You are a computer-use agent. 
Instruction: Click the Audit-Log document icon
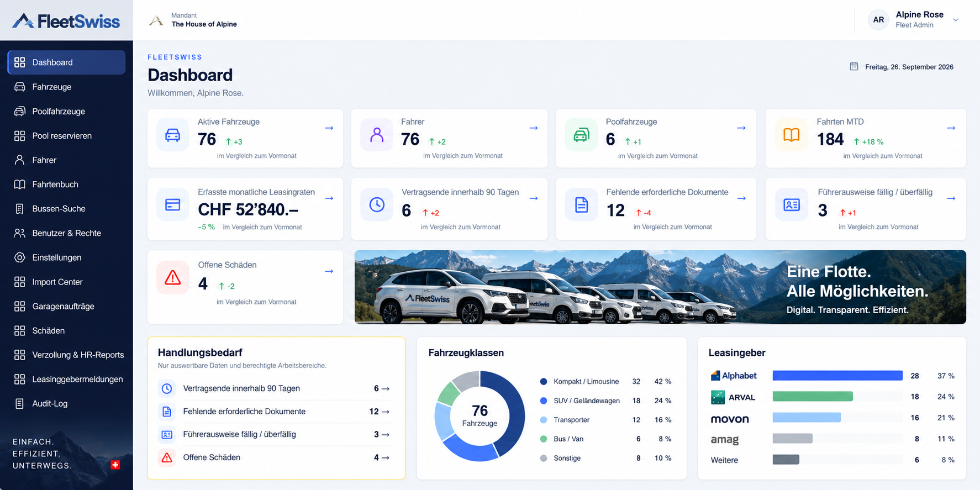tap(19, 403)
